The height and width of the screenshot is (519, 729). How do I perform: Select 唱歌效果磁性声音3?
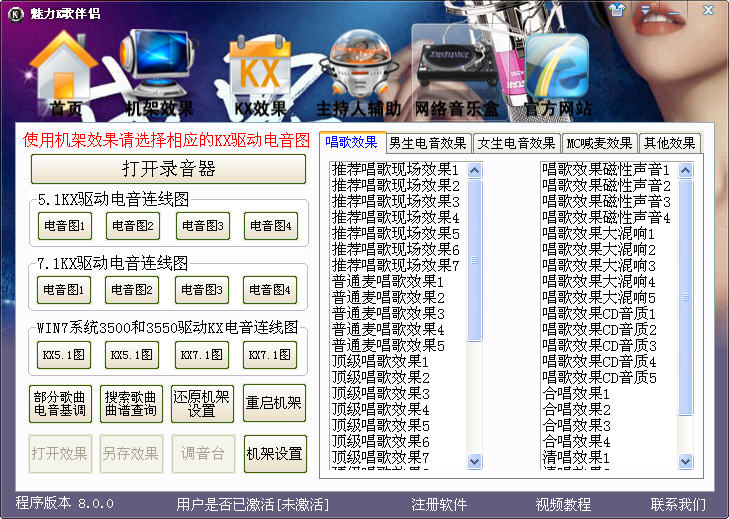[606, 201]
